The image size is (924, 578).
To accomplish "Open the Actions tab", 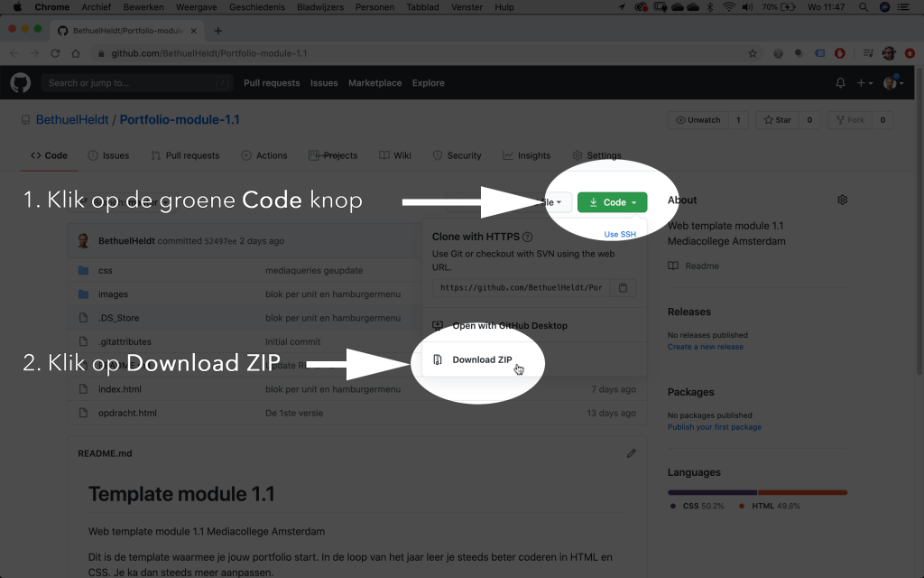I will (264, 155).
